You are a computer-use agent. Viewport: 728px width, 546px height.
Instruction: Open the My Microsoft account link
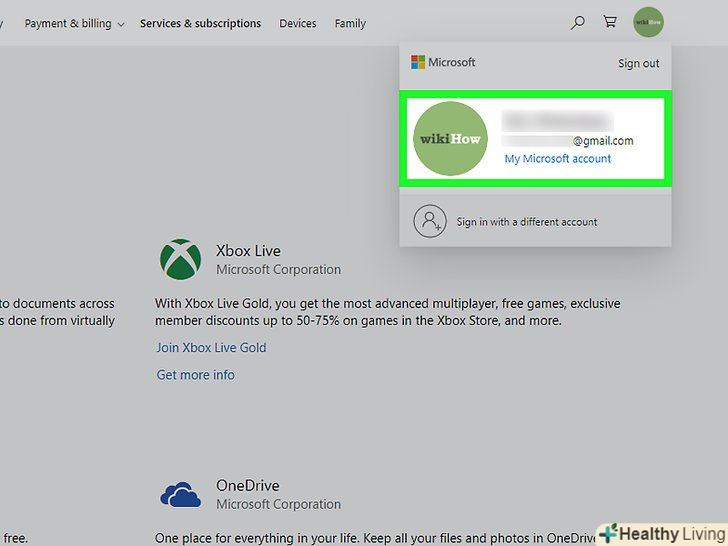click(x=557, y=159)
